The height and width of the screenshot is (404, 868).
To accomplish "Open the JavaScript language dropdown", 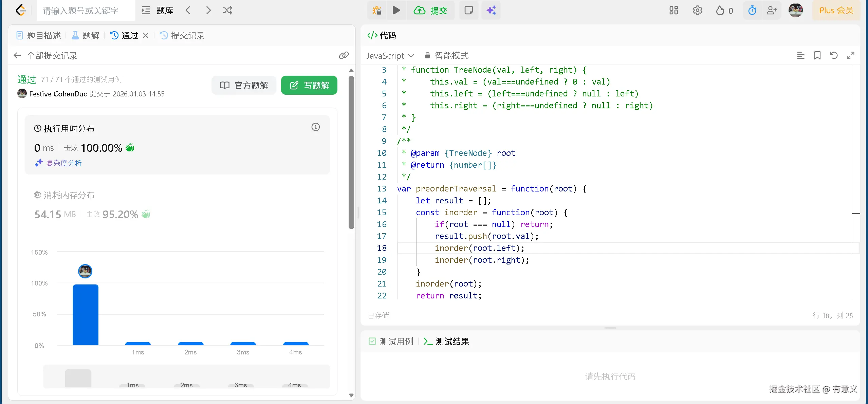I will pyautogui.click(x=390, y=55).
